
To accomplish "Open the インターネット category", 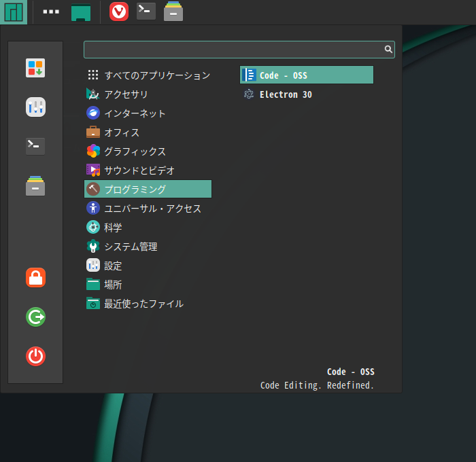I will point(148,113).
